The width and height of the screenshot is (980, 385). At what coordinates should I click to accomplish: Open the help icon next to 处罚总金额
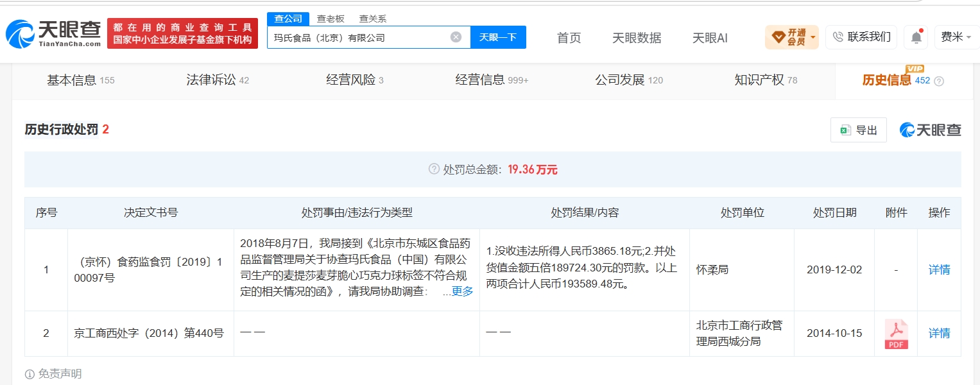(434, 169)
